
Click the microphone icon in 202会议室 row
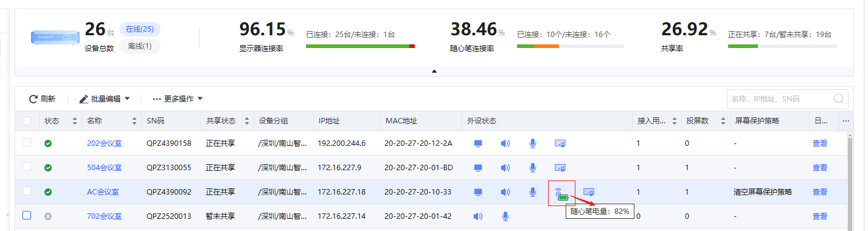point(532,143)
